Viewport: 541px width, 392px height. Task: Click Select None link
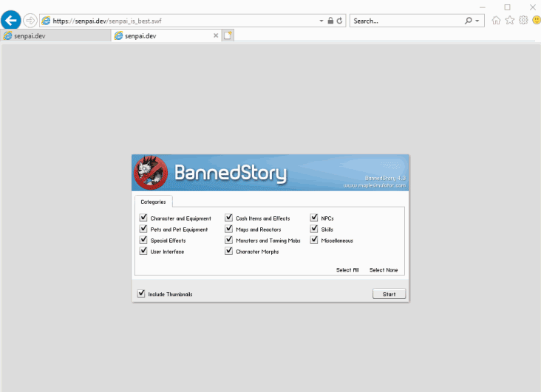384,270
